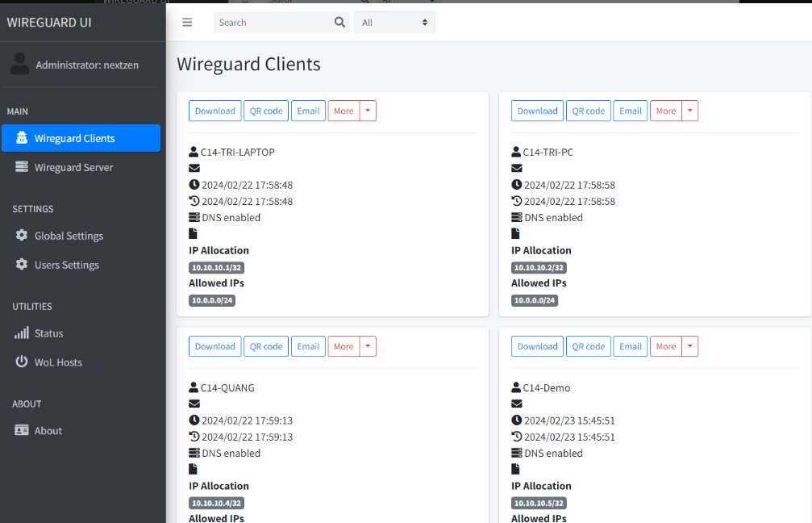Viewport: 812px width, 523px height.
Task: Click the Global Settings gear icon
Action: pyautogui.click(x=21, y=236)
